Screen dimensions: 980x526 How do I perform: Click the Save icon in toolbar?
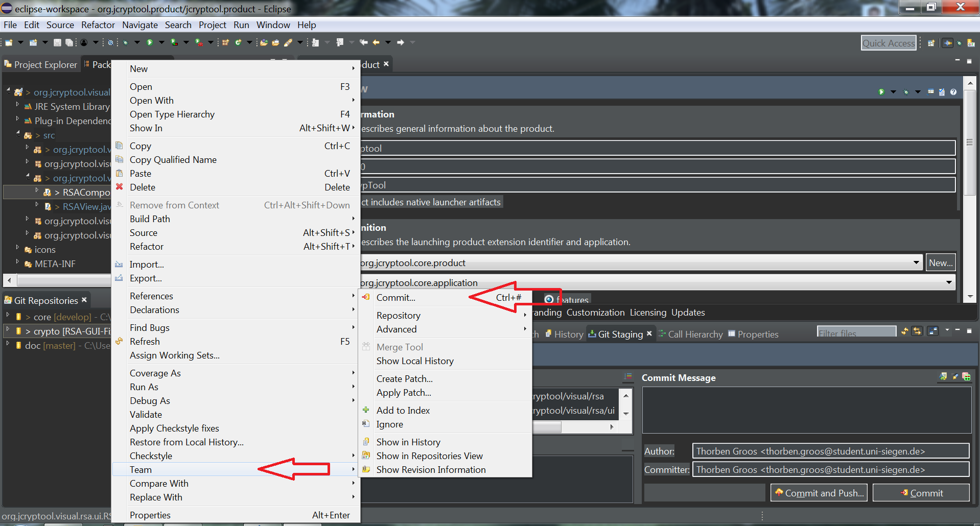point(57,42)
